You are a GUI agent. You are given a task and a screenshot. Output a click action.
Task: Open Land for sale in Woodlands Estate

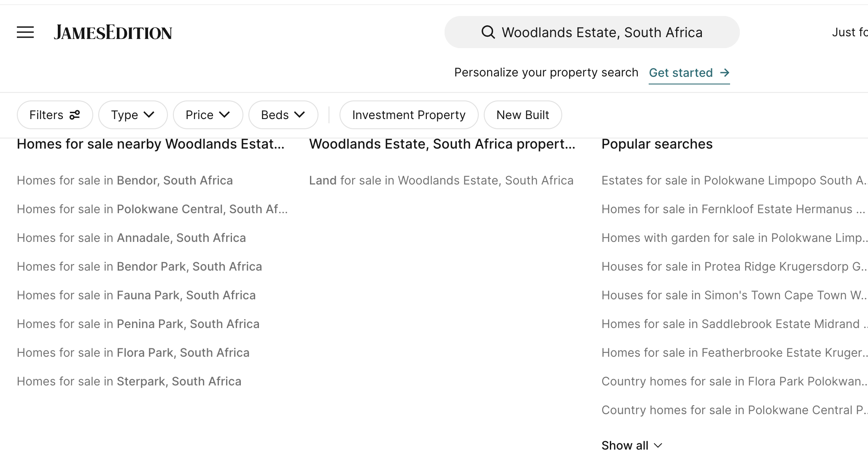pos(441,180)
